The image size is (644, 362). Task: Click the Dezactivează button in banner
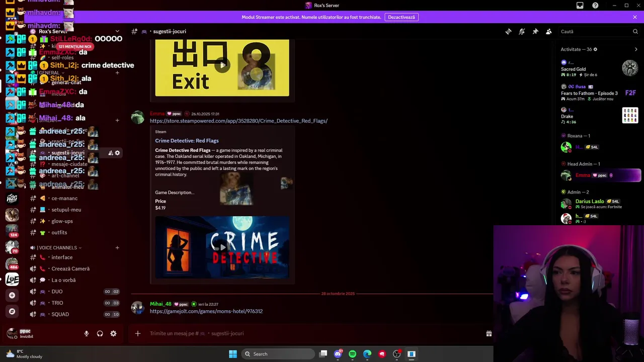coord(401,17)
